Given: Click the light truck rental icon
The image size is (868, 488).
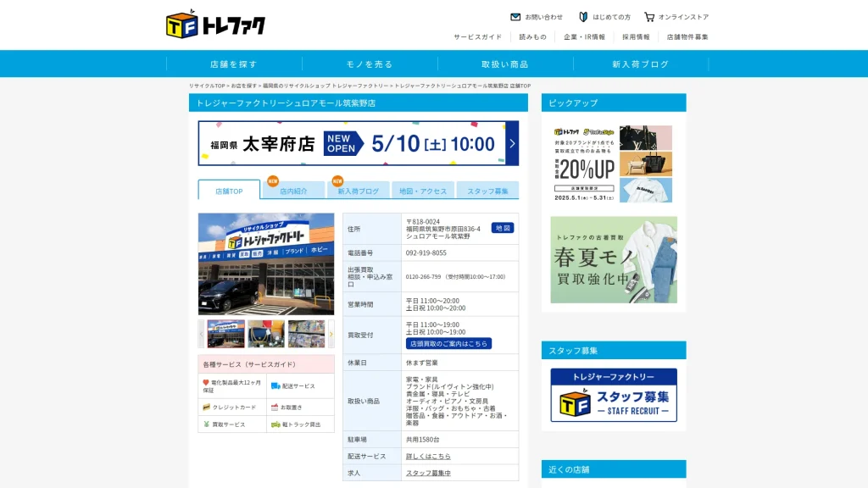Looking at the screenshot, I should point(275,424).
